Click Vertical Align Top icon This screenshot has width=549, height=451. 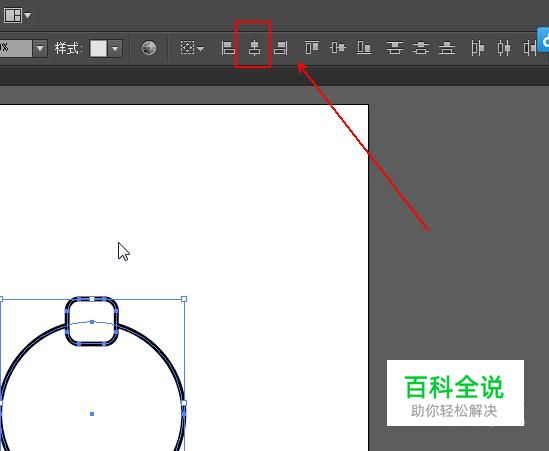click(x=312, y=47)
